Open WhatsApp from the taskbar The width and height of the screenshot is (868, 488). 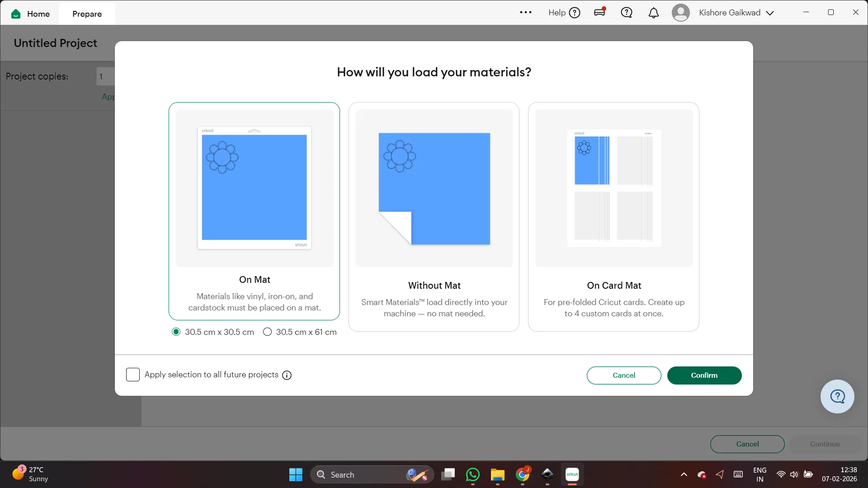tap(472, 474)
